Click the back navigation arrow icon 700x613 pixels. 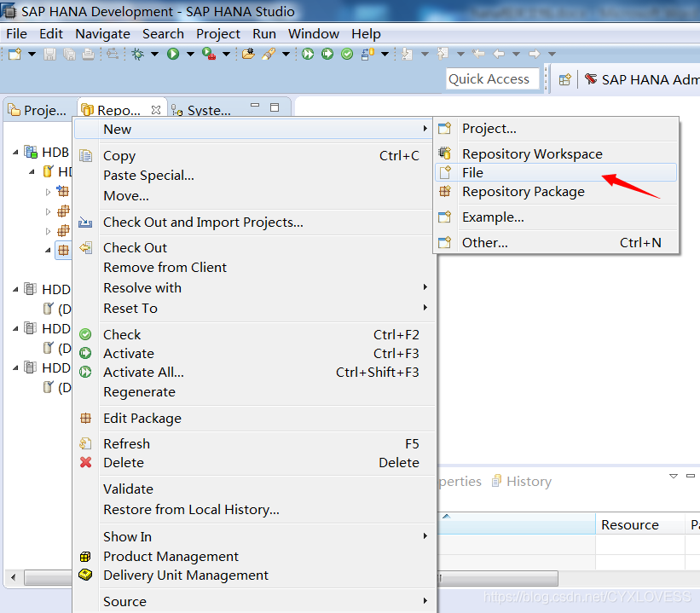click(x=499, y=54)
